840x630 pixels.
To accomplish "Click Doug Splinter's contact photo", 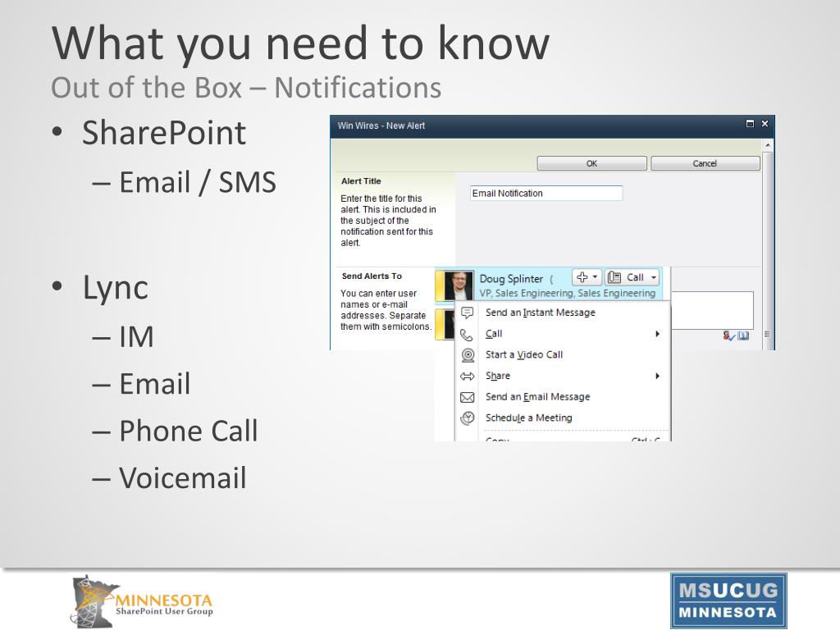I will coord(459,285).
